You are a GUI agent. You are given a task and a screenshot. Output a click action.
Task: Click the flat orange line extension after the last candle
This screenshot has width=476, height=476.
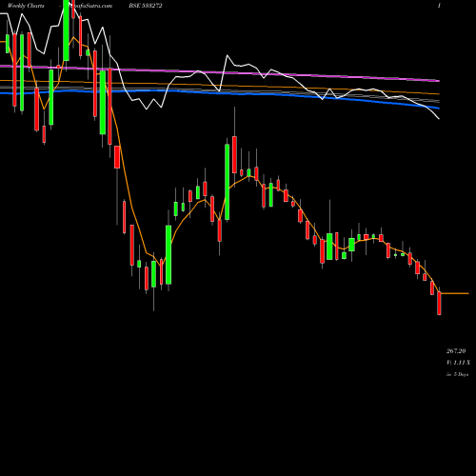[455, 293]
